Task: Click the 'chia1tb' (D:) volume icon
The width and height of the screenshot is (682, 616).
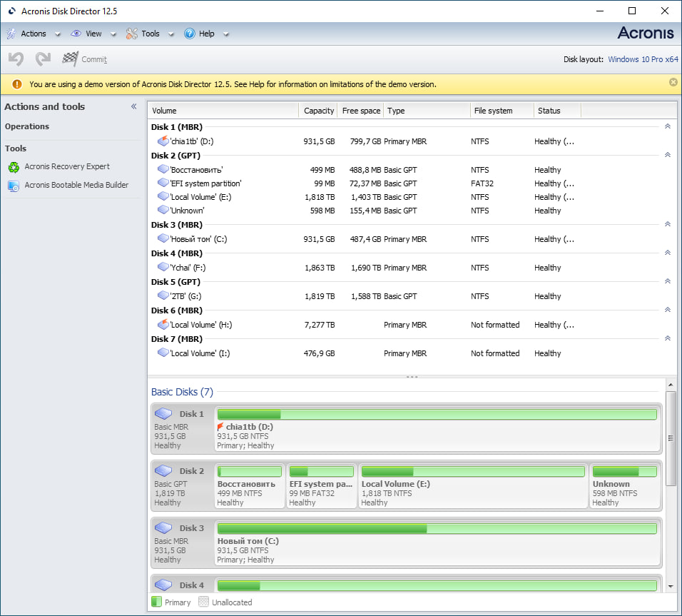Action: click(x=163, y=141)
